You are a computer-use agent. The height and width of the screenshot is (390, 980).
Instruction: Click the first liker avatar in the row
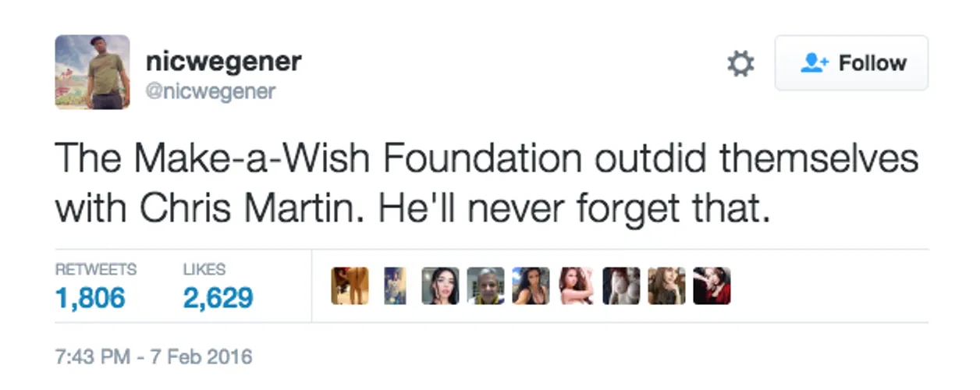pos(350,285)
